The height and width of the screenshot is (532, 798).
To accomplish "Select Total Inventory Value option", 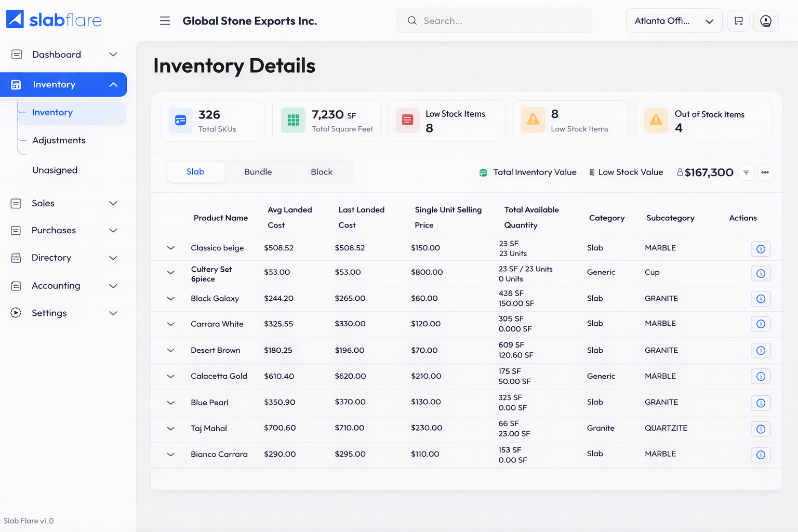I will 528,172.
